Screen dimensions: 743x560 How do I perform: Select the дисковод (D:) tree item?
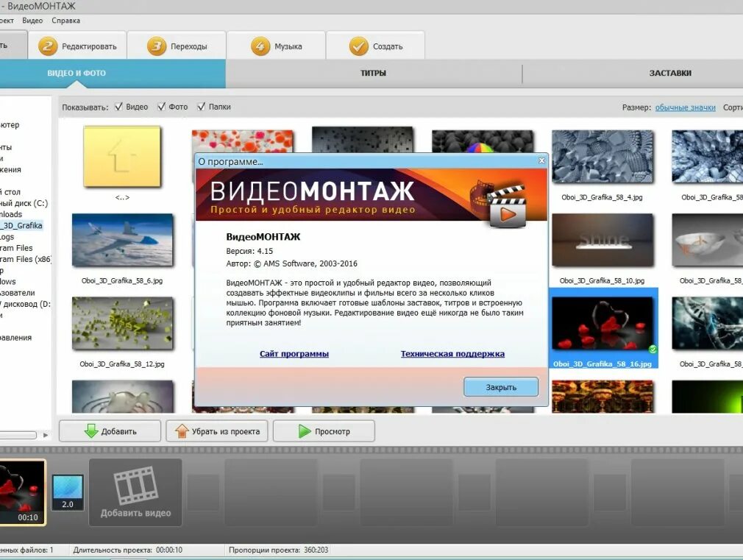click(x=24, y=304)
